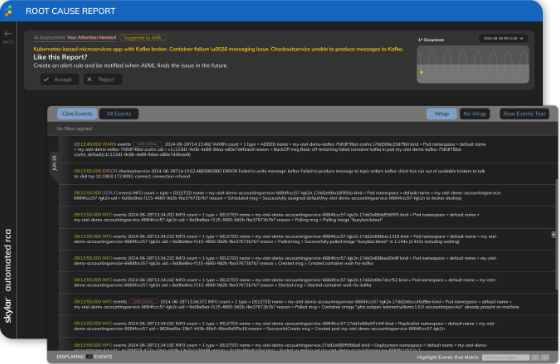Select the ERROR checkoutservice event row

coord(308,174)
